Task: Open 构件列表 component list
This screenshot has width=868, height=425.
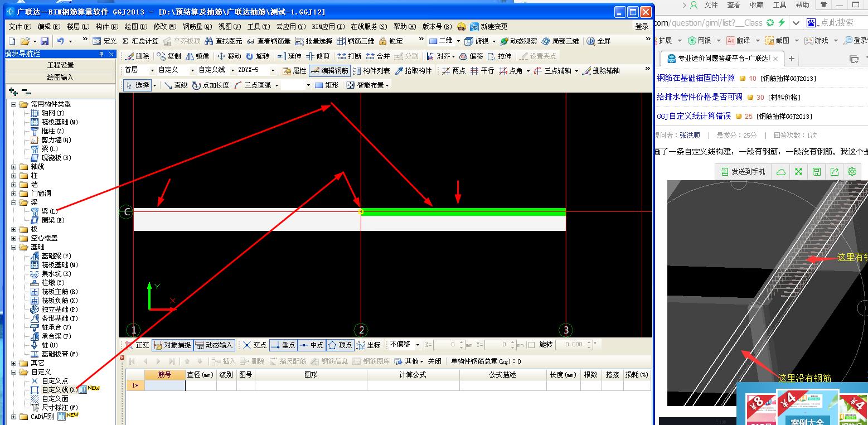Action: [371, 71]
